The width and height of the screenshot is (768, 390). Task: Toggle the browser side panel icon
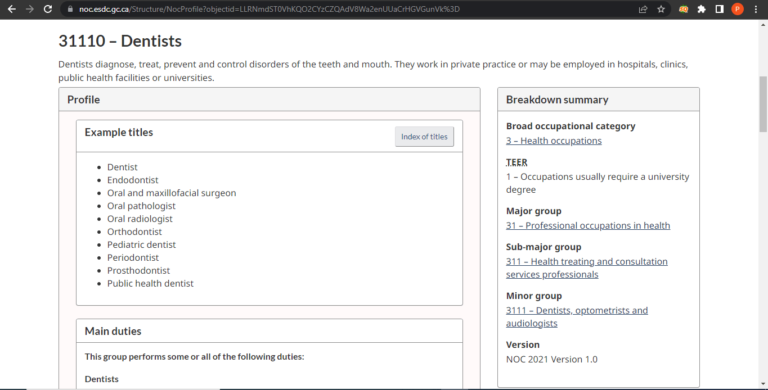720,9
